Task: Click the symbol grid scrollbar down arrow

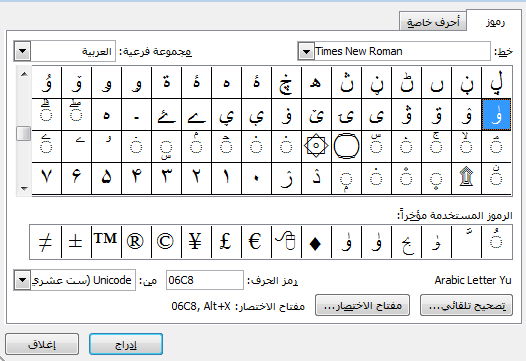Action: pos(24,188)
